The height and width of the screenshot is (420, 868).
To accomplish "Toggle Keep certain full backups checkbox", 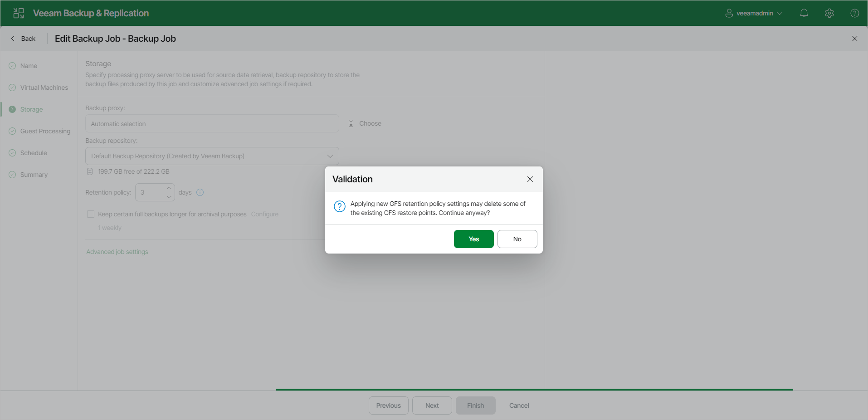I will click(x=91, y=214).
